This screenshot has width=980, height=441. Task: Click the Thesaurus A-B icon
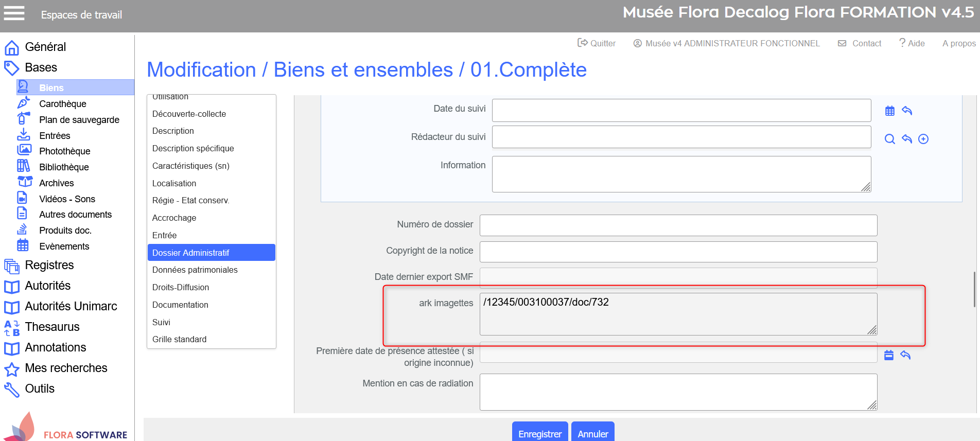[12, 328]
